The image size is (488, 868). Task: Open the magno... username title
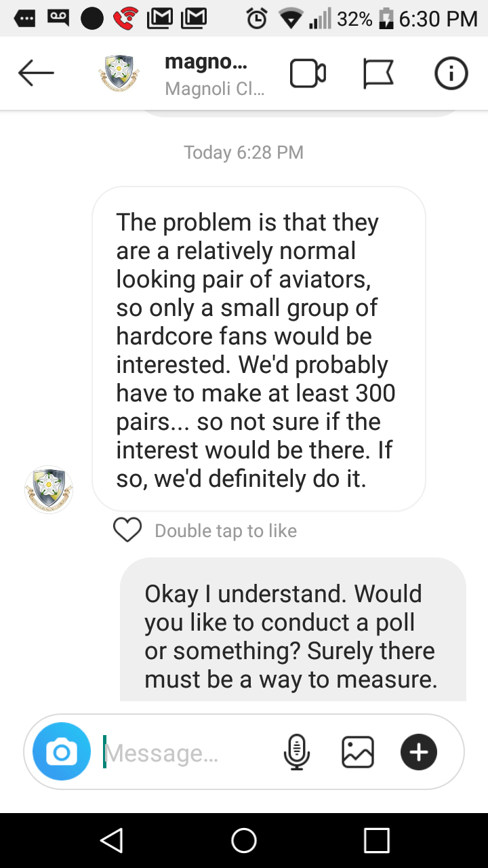click(x=206, y=62)
